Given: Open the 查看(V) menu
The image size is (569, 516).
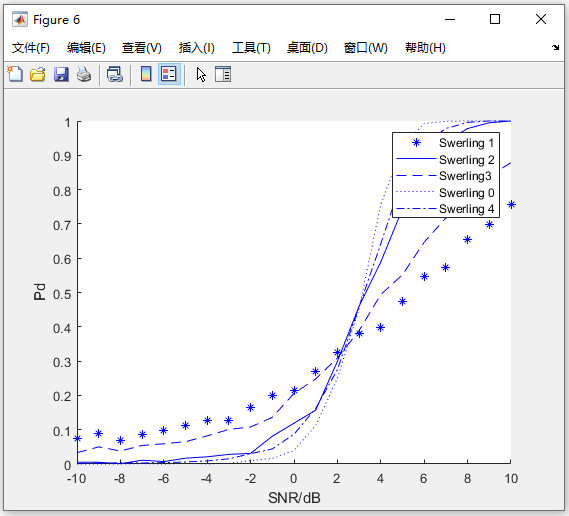Looking at the screenshot, I should point(142,48).
